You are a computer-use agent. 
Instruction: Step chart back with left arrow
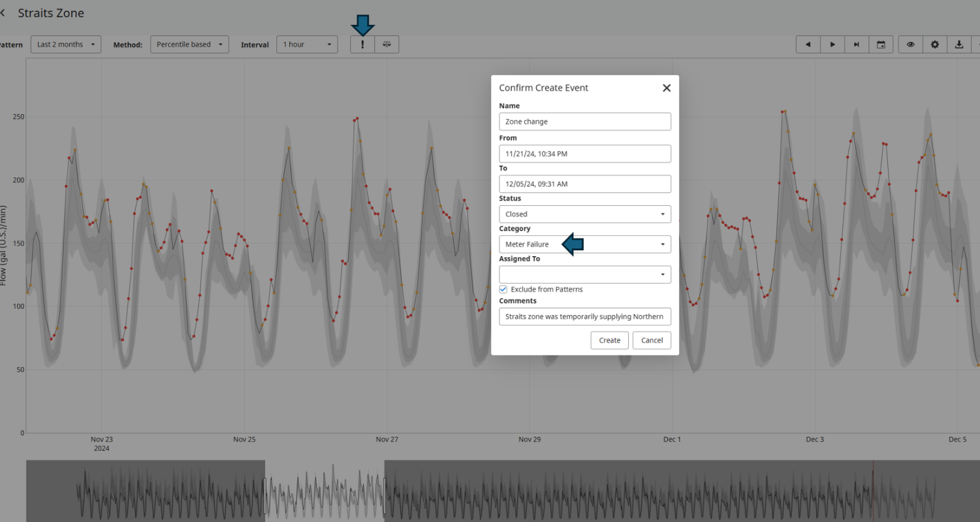[808, 44]
